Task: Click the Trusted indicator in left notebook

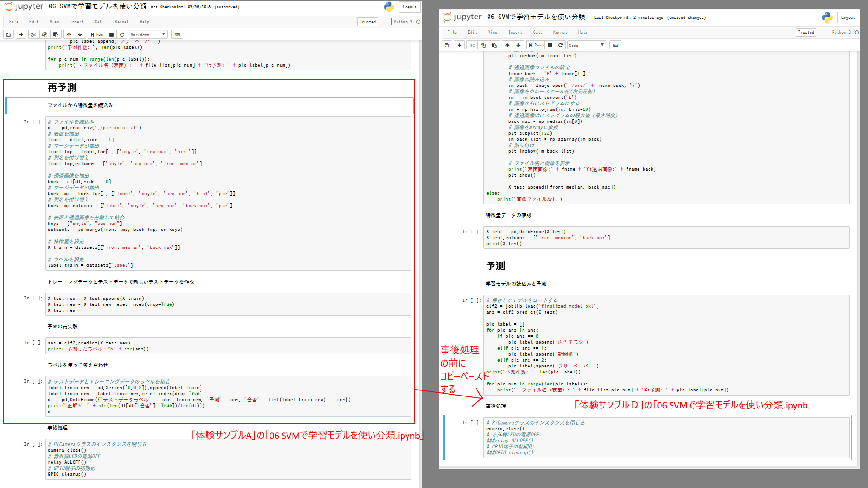Action: pos(368,22)
